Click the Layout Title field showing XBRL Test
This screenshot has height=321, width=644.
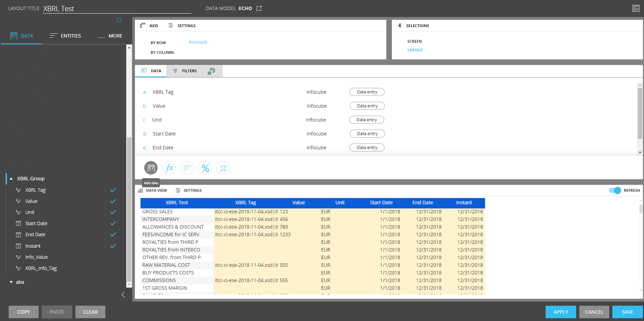(x=117, y=8)
